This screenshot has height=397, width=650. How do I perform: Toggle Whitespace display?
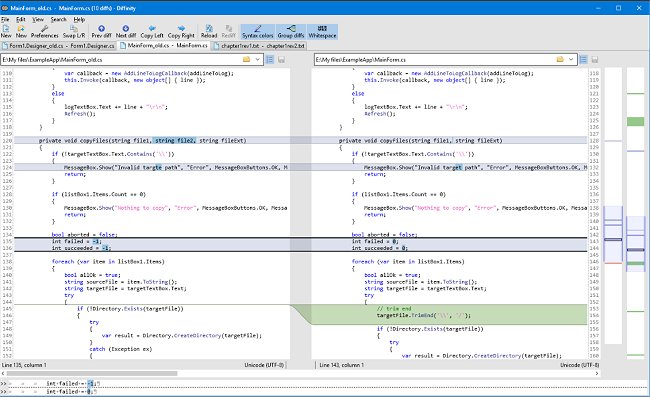[322, 31]
